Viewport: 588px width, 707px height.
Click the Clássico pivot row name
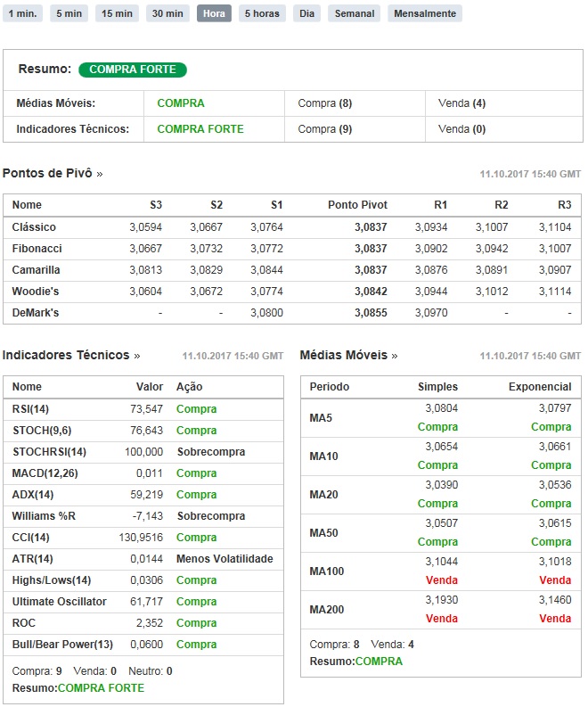click(x=34, y=226)
